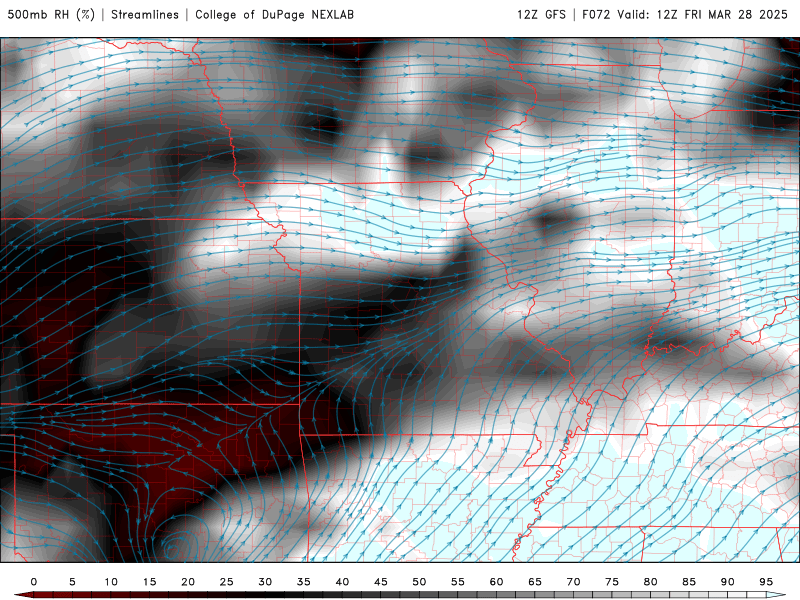Click the colorbar label '70'
The height and width of the screenshot is (600, 800).
pos(573,582)
